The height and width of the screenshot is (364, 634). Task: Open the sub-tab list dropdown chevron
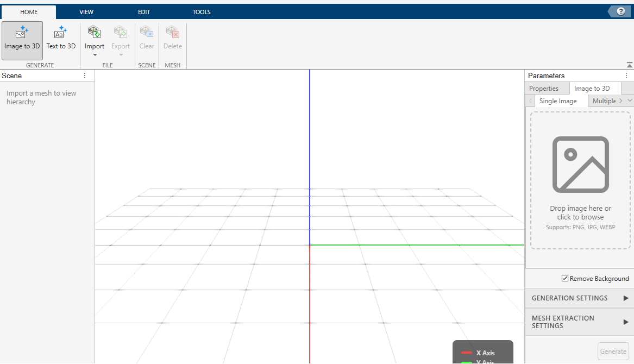(630, 101)
